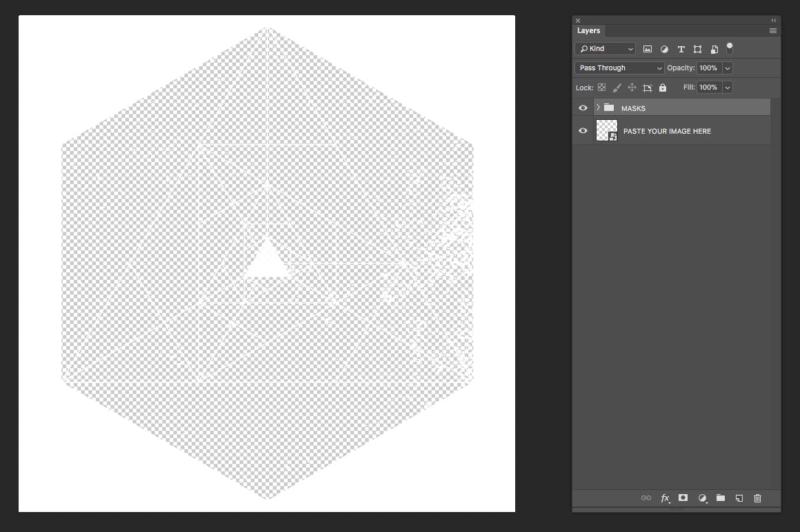Add a layer mask to selected layer
The width and height of the screenshot is (800, 532).
(x=683, y=498)
